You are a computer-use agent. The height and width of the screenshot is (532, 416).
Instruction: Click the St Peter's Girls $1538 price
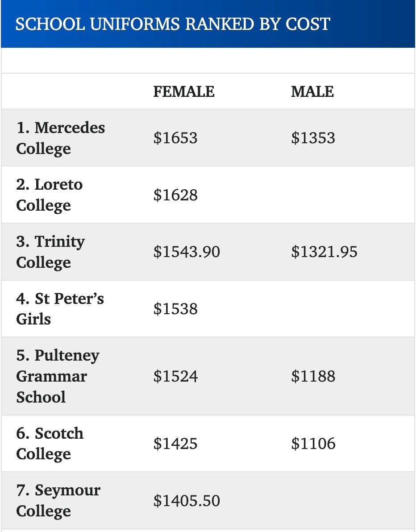175,309
